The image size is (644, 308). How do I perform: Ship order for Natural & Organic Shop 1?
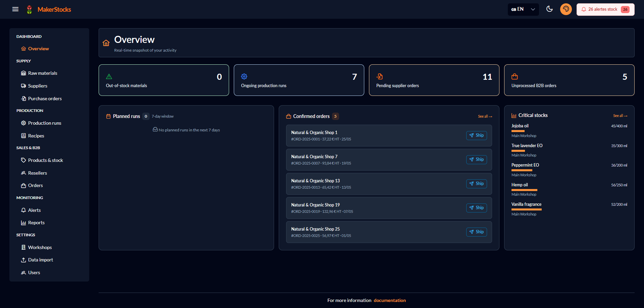point(477,135)
